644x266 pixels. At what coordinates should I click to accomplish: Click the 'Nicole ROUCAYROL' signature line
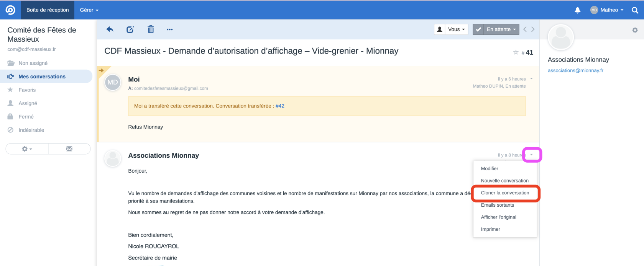pos(153,246)
